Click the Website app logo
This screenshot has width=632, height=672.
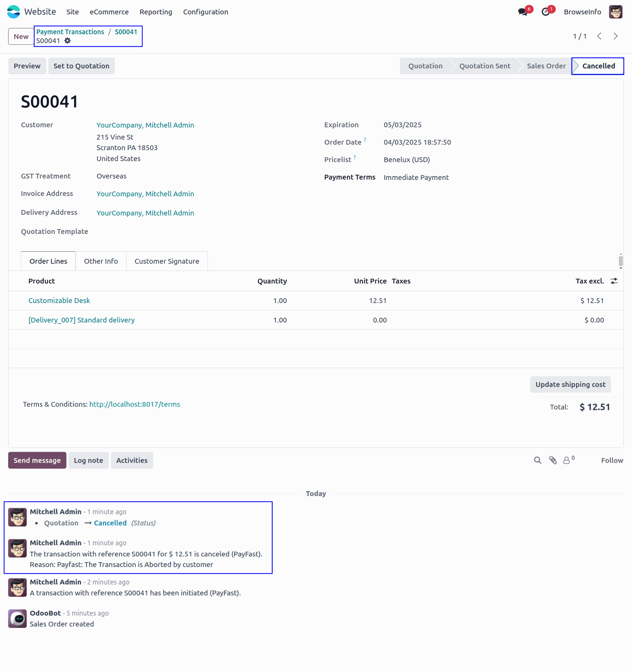point(14,12)
